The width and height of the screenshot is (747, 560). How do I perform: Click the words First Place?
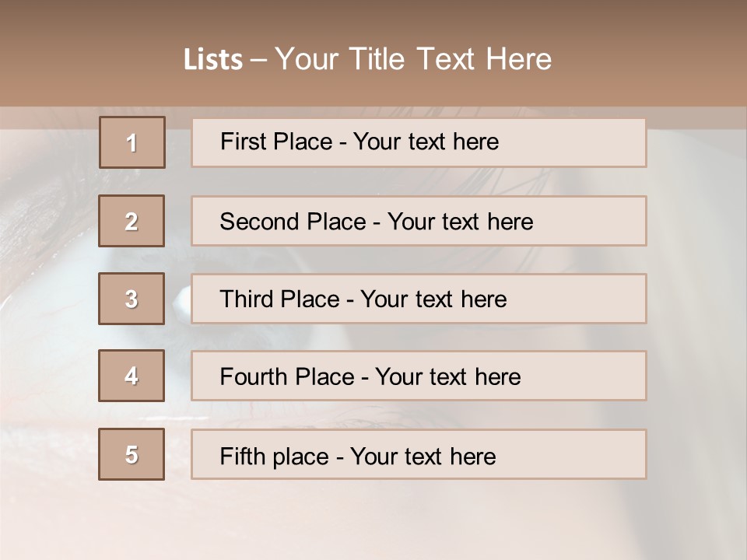(x=276, y=142)
